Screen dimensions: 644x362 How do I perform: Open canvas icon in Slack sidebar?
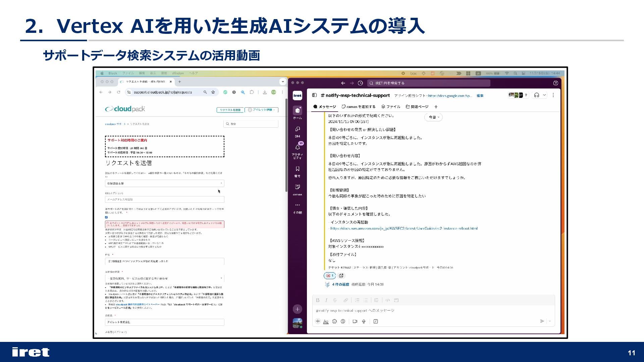point(297,187)
